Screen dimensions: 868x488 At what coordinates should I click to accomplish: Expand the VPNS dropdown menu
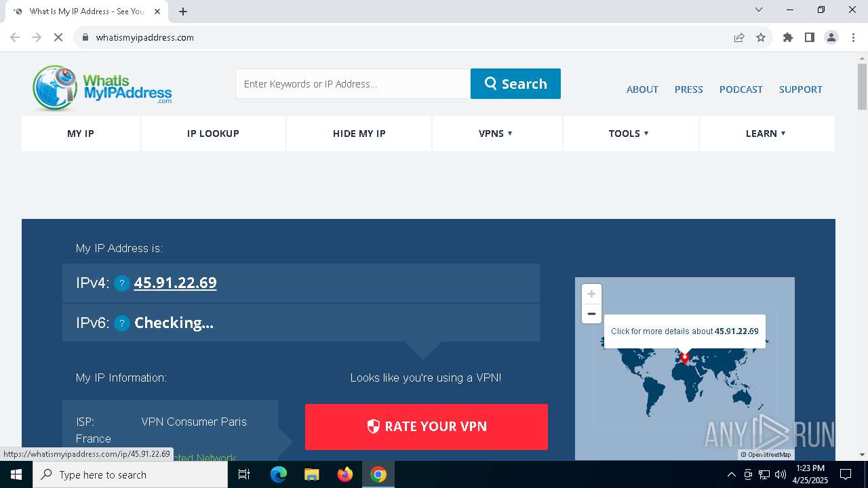pyautogui.click(x=496, y=134)
